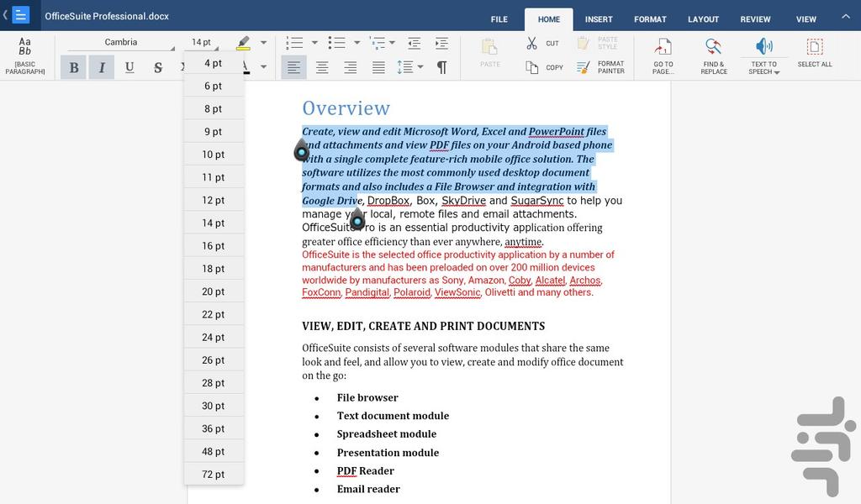Increase the paragraph indent

pyautogui.click(x=442, y=43)
